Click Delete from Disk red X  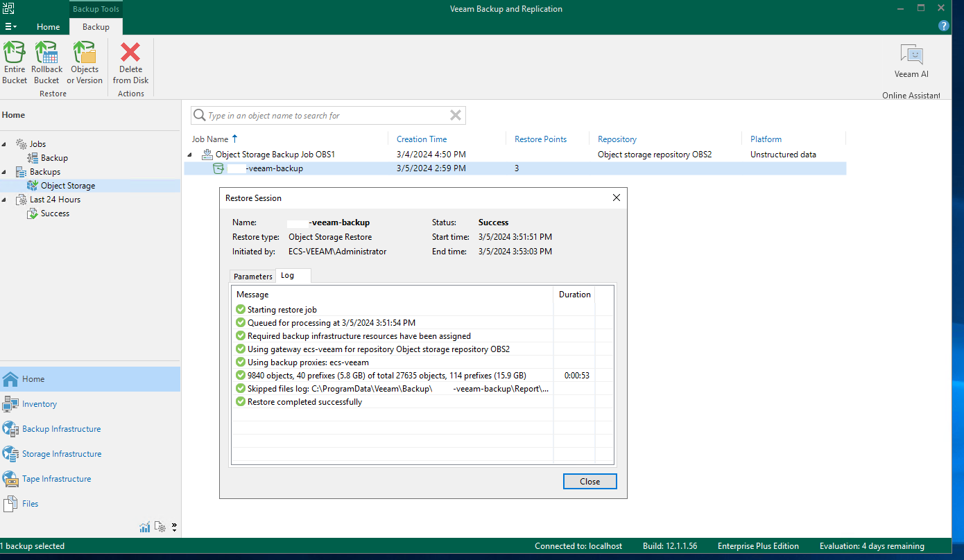pos(130,62)
